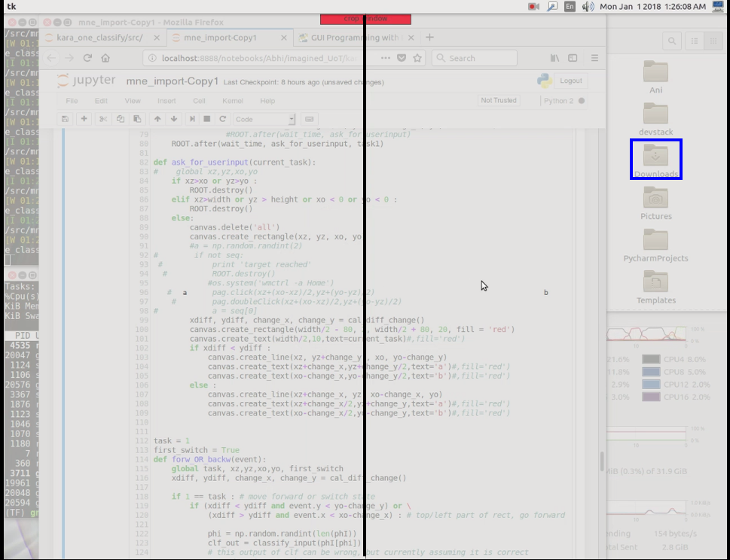Screen dimensions: 730x560
Task: Open Jupyter View menu
Action: tap(133, 100)
